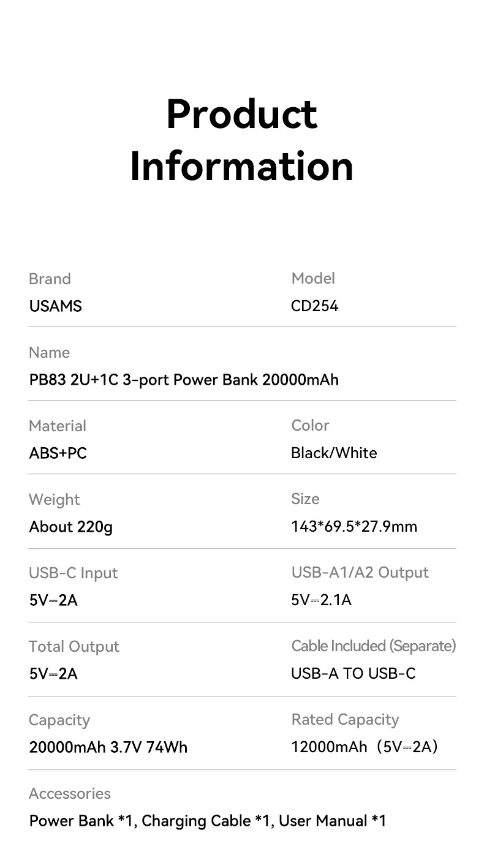Viewport: 484px width, 868px height.
Task: Click the Brand label
Action: tap(50, 279)
